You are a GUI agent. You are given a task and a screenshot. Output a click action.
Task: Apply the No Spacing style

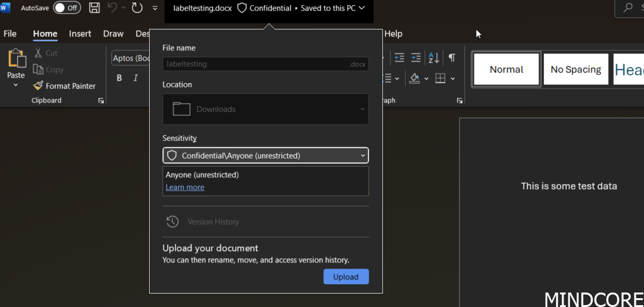pyautogui.click(x=575, y=69)
